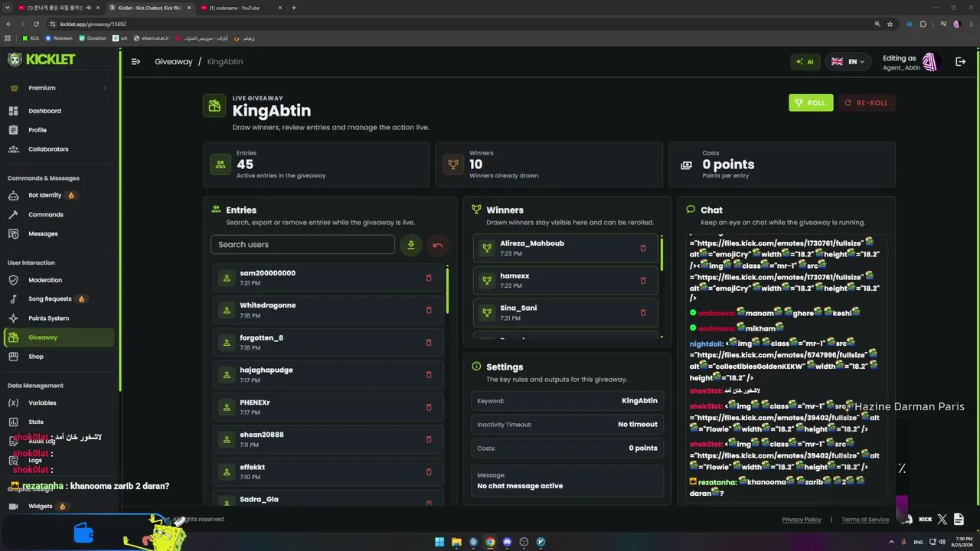Remove winner Sina_Sani

tap(643, 312)
